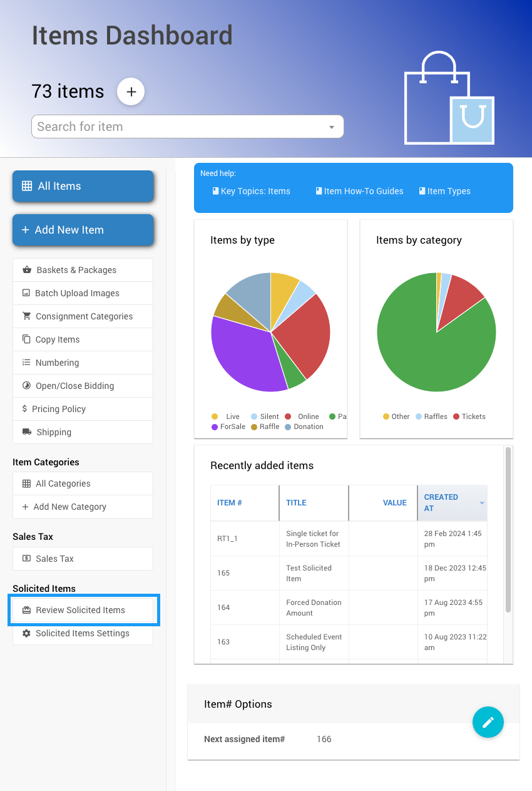Click the Add New Item button
The height and width of the screenshot is (791, 532).
coord(83,230)
